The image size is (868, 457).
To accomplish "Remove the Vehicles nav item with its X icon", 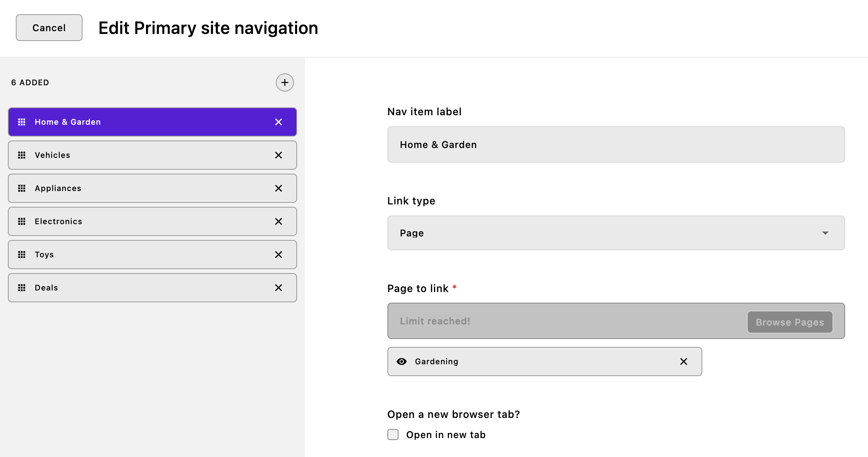I will click(x=279, y=155).
